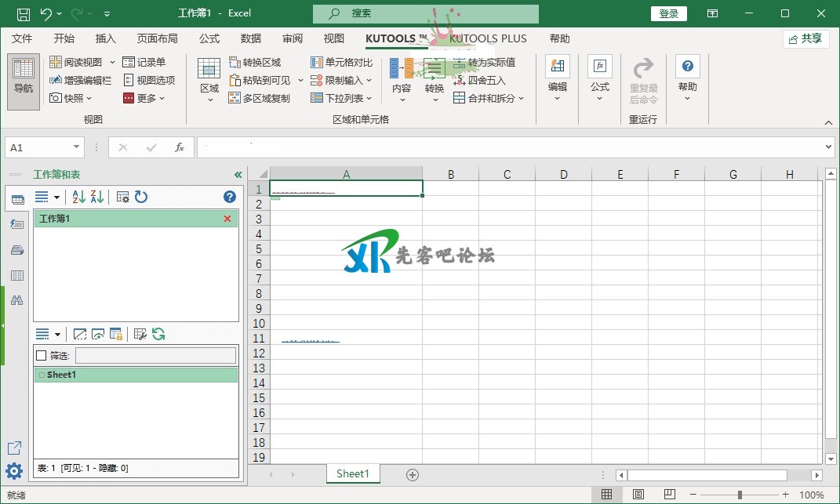Add a new sheet with plus icon
Viewport: 840px width, 504px height.
point(413,474)
